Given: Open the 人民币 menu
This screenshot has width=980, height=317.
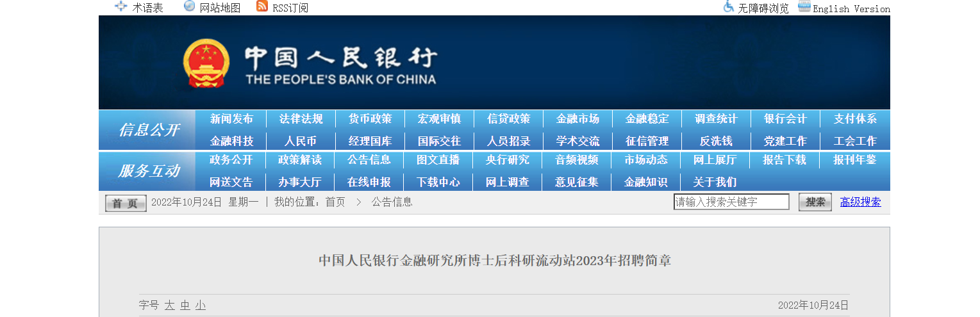Looking at the screenshot, I should [301, 141].
